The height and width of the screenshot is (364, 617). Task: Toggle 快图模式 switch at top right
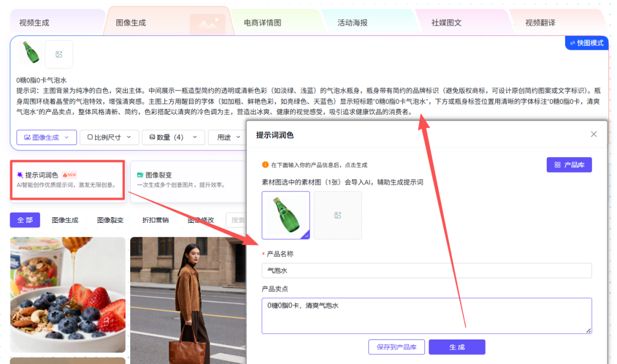point(586,43)
